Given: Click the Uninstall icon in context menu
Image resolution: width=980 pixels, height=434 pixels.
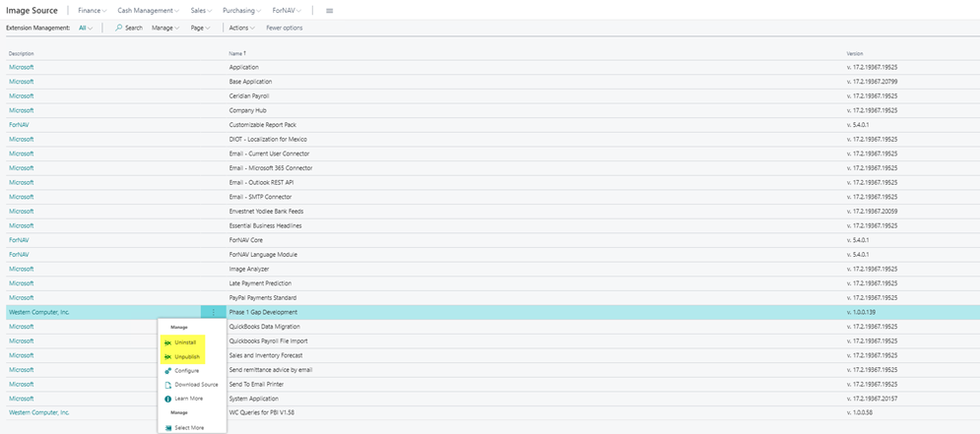Looking at the screenshot, I should coord(167,342).
